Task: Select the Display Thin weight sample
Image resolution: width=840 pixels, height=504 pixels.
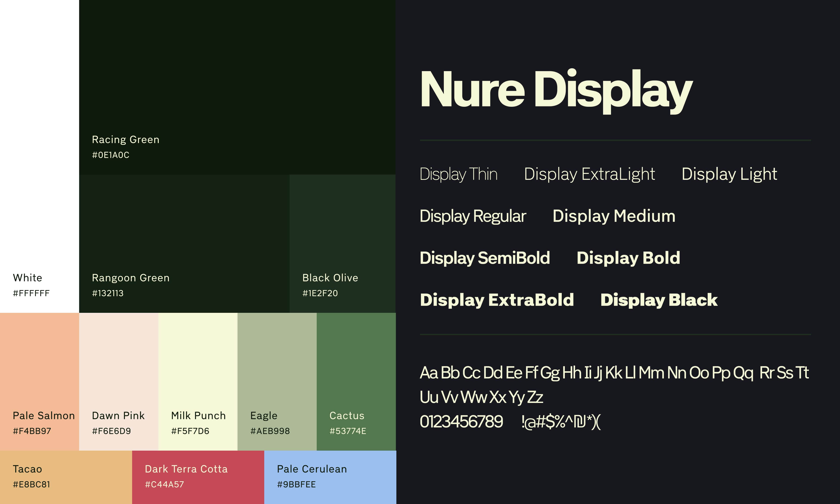Action: coord(459,175)
